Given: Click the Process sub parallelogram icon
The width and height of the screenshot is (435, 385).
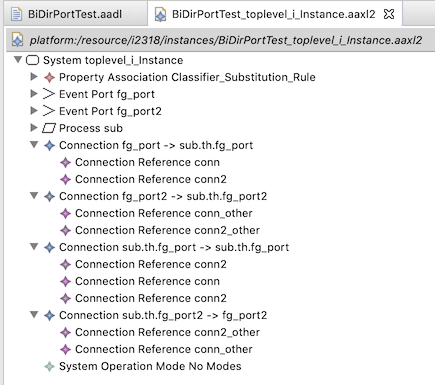Looking at the screenshot, I should pos(49,128).
